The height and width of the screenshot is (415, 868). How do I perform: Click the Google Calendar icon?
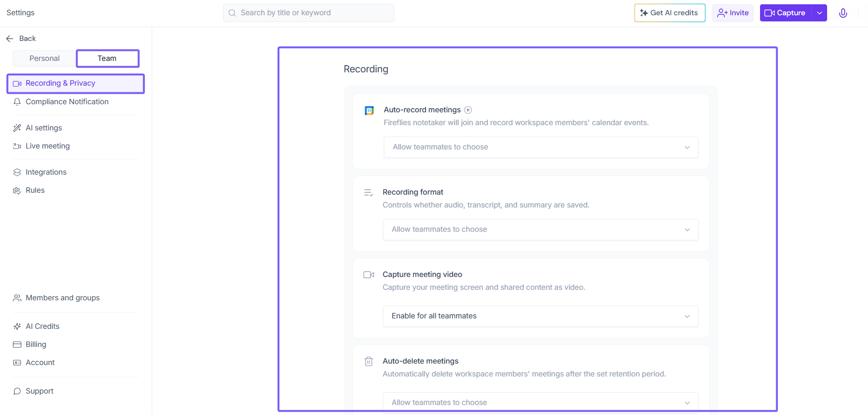(369, 110)
